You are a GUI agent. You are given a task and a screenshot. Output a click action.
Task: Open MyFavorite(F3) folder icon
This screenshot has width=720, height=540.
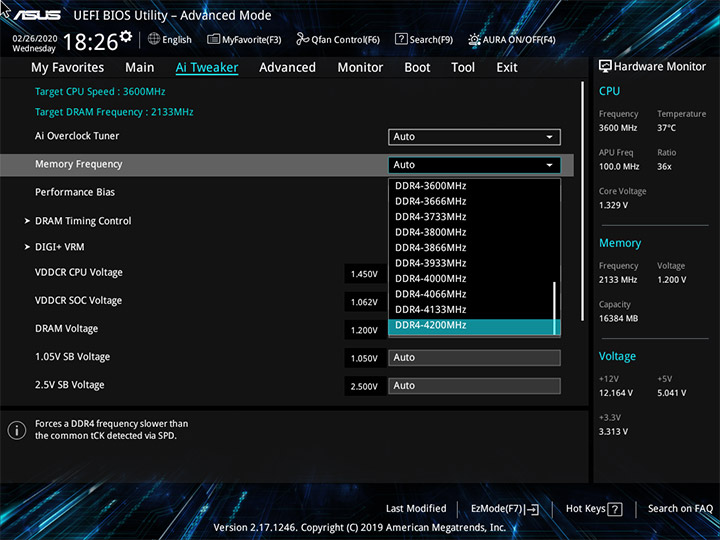(x=214, y=39)
